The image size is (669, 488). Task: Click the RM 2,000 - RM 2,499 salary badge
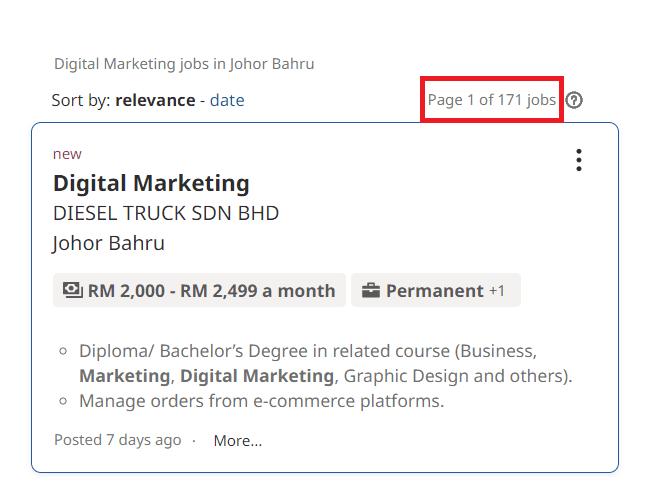199,290
